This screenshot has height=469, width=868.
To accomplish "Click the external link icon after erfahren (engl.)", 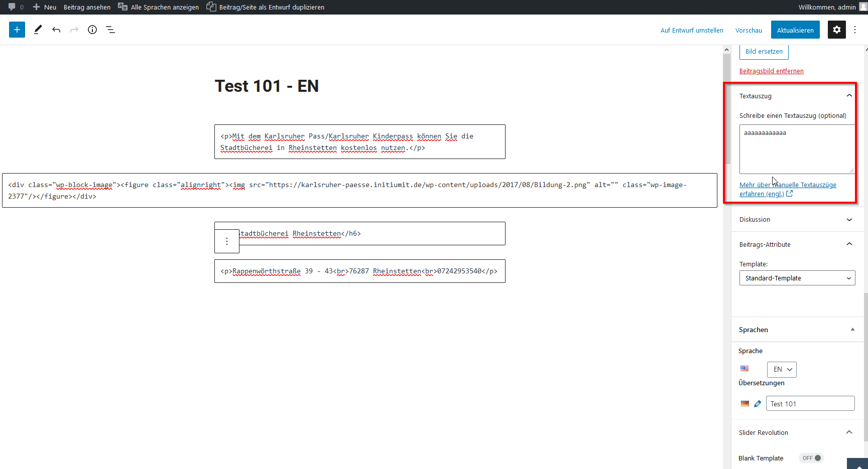I will click(x=790, y=194).
